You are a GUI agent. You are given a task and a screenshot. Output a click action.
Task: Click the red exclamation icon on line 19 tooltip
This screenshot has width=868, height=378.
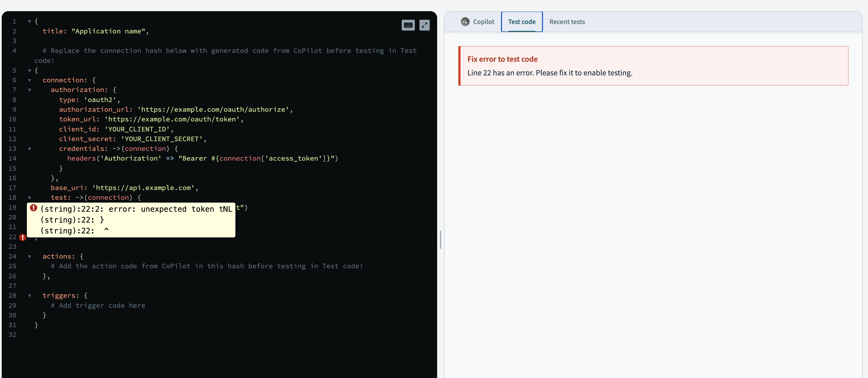tap(34, 208)
